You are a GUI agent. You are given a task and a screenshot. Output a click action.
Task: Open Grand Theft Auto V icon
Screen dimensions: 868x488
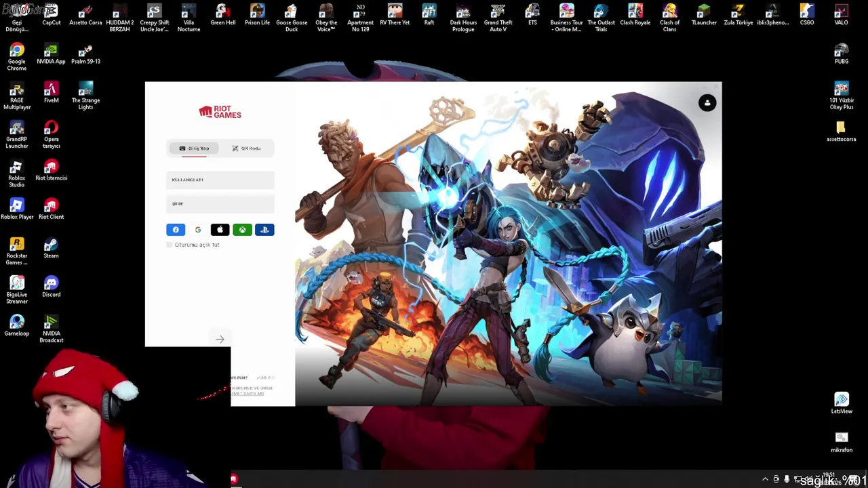pyautogui.click(x=498, y=18)
